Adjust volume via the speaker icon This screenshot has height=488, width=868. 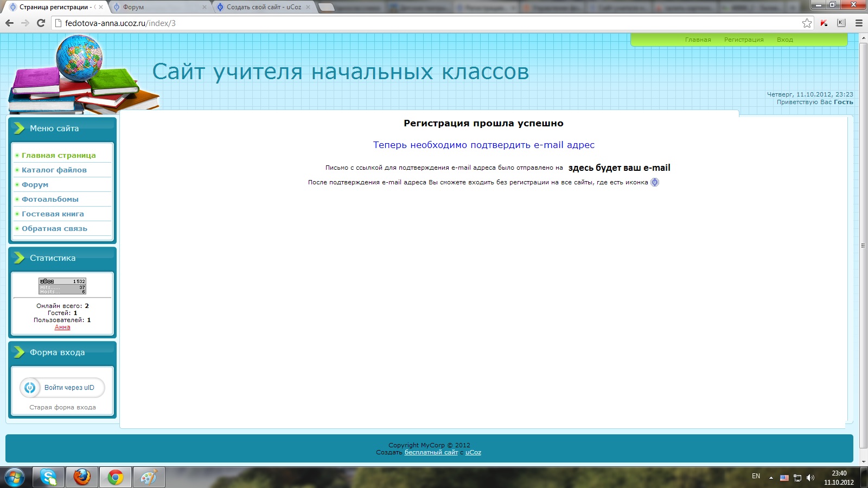[810, 478]
